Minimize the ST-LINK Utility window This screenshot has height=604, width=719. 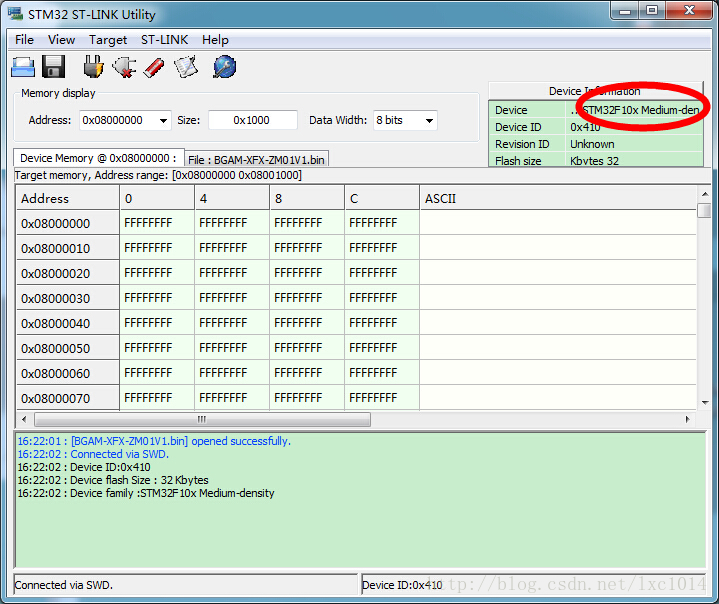[625, 10]
